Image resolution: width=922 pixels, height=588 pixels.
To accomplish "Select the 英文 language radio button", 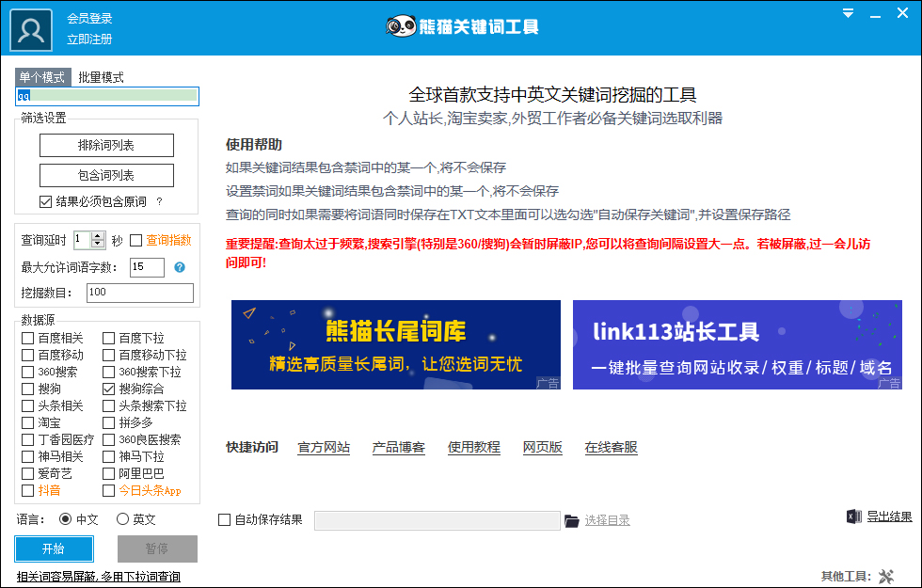I will (x=122, y=519).
